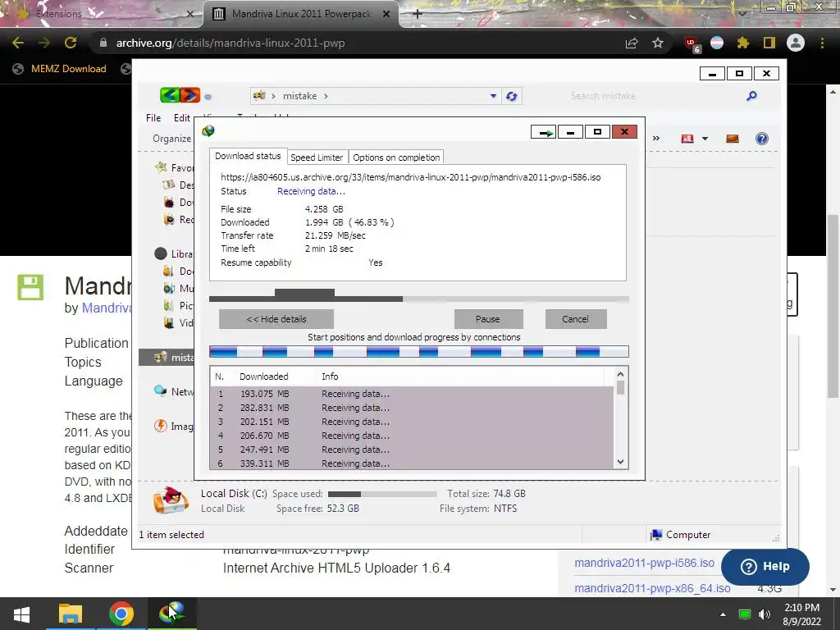Image resolution: width=840 pixels, height=630 pixels.
Task: Click the refresh icon beside address bar
Action: [x=512, y=96]
